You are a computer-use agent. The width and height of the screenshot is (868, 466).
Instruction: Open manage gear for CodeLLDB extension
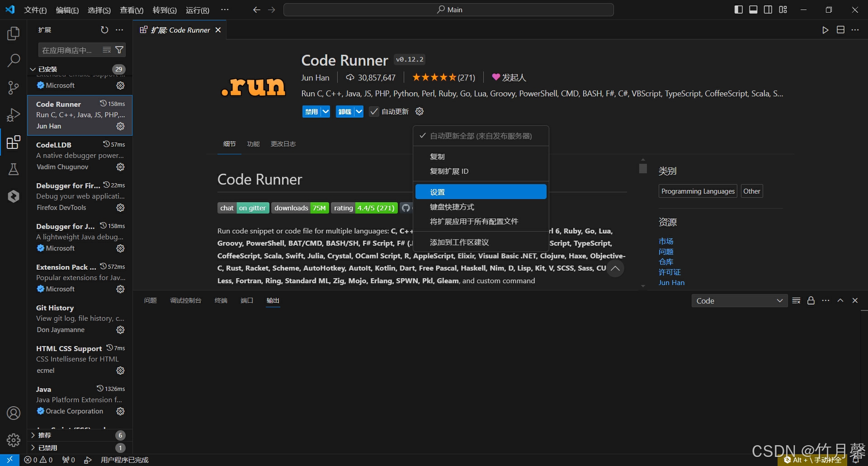click(120, 167)
